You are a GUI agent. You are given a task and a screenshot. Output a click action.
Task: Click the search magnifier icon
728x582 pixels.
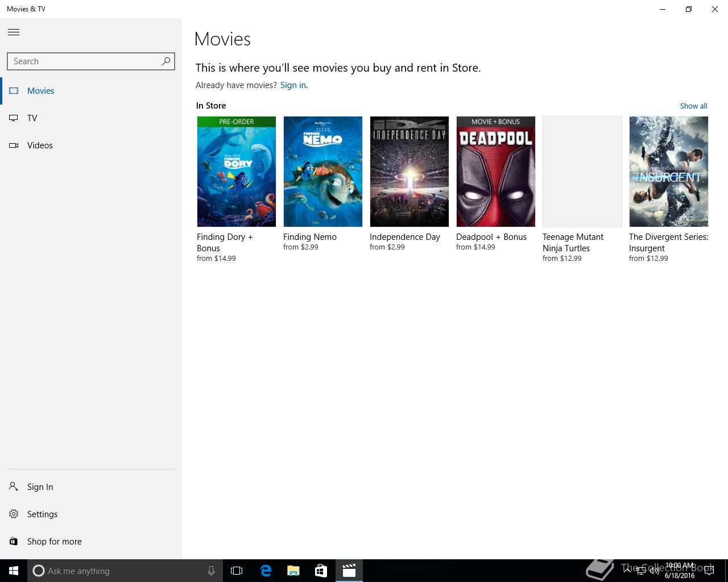(166, 61)
